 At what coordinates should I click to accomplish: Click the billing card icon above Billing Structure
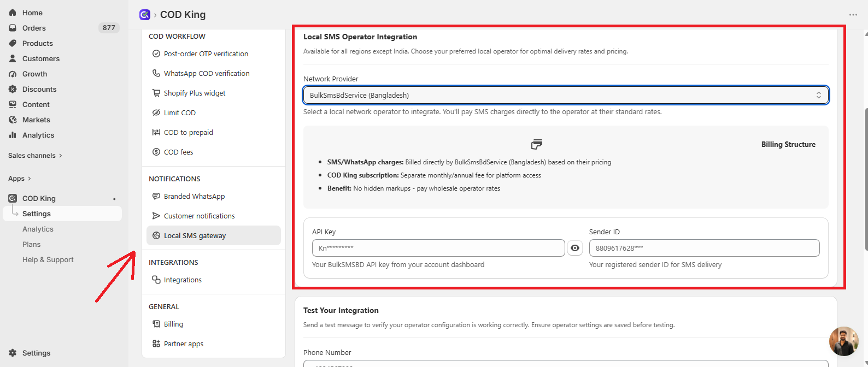click(x=537, y=144)
